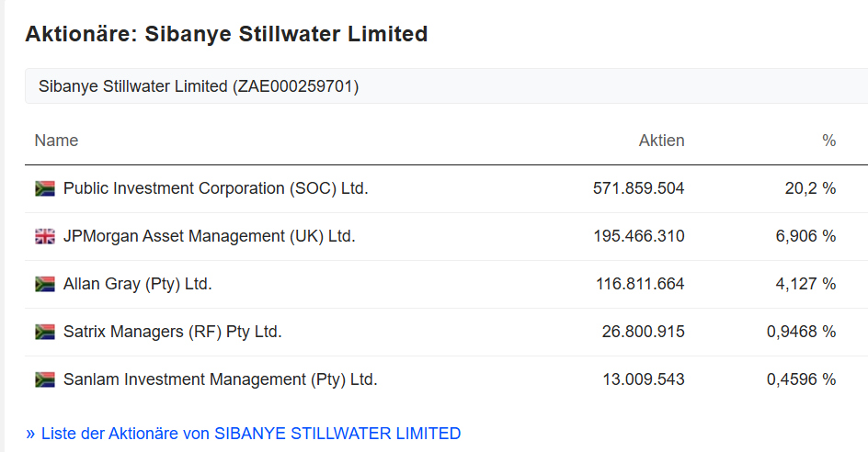Click the share count 116.811.664
This screenshot has height=452, width=868.
coord(640,284)
